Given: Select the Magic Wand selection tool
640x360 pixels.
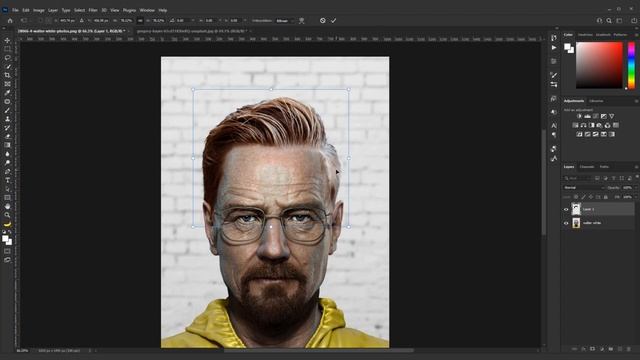Looking at the screenshot, I should [x=7, y=67].
